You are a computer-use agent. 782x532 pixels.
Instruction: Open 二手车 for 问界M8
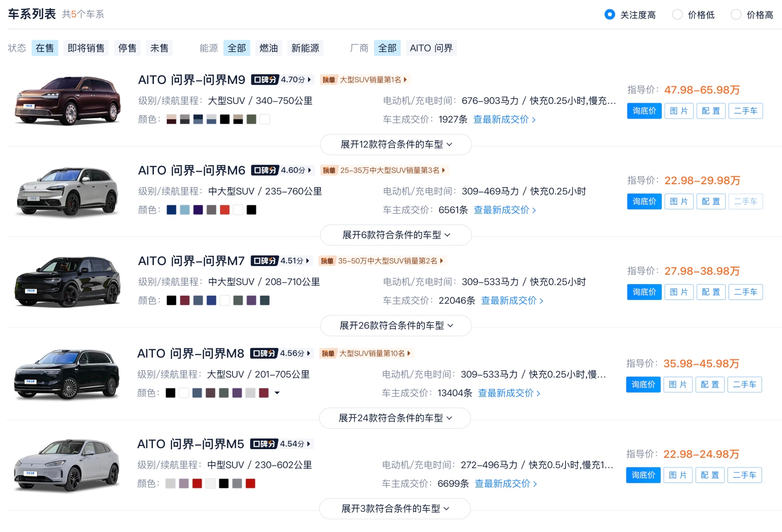[x=745, y=384]
